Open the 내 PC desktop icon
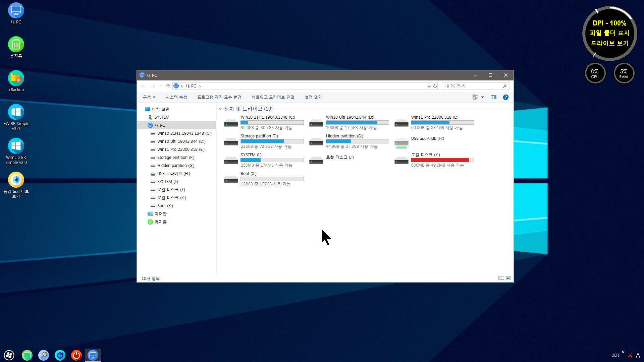 16,13
